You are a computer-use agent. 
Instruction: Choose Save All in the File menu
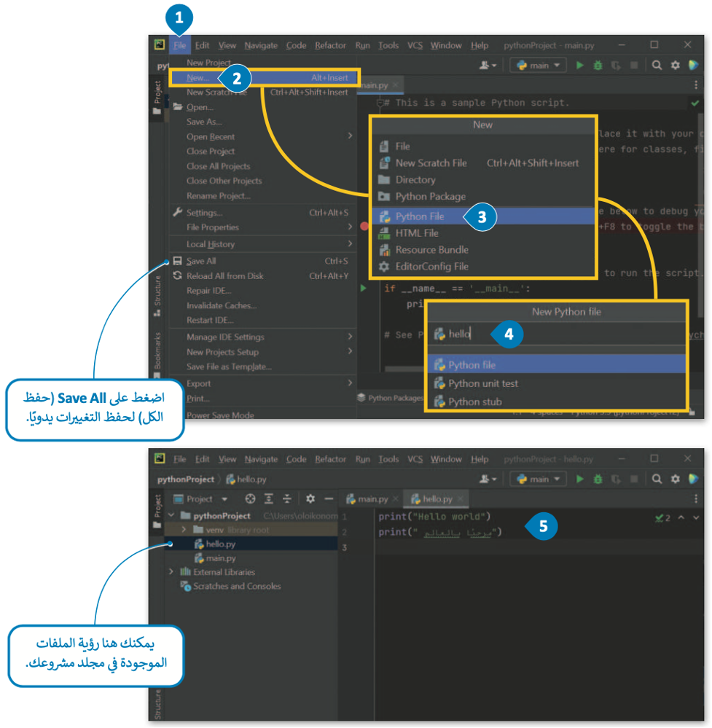point(262,260)
